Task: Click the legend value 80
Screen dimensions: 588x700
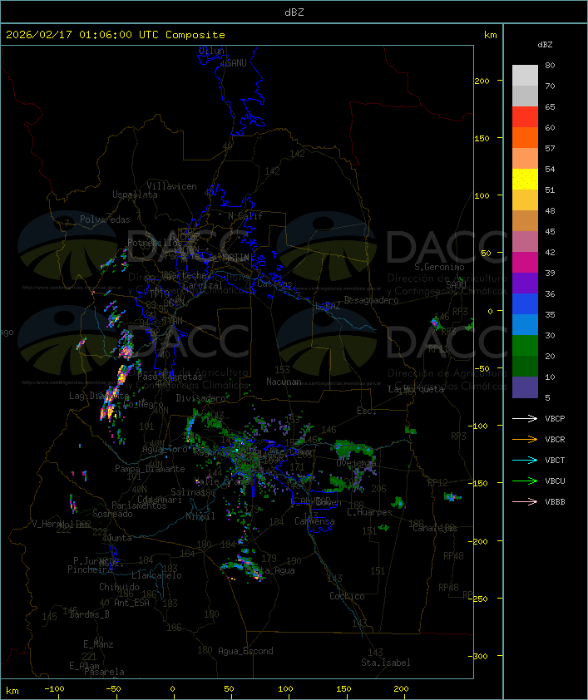Action: coord(550,65)
